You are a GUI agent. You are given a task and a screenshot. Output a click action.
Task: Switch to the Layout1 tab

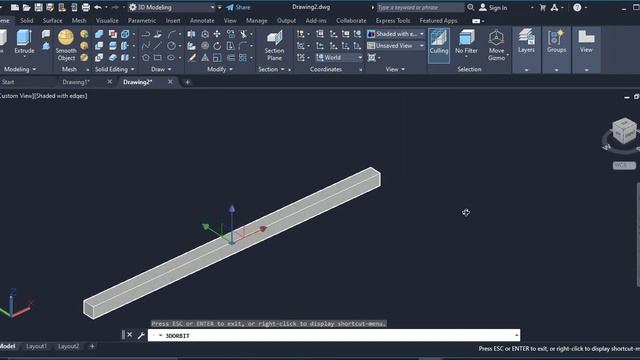[36, 346]
